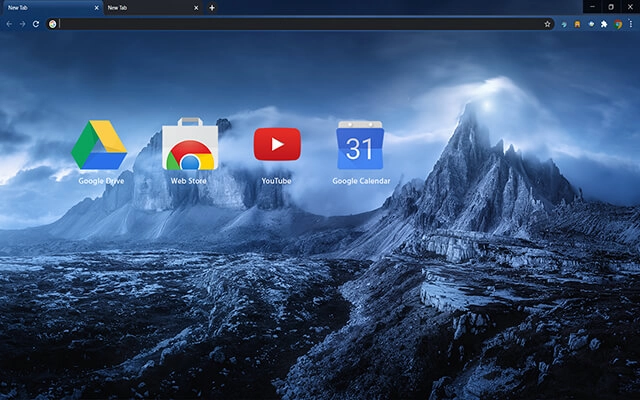Close the Chrome window
The image size is (640, 400).
point(630,7)
